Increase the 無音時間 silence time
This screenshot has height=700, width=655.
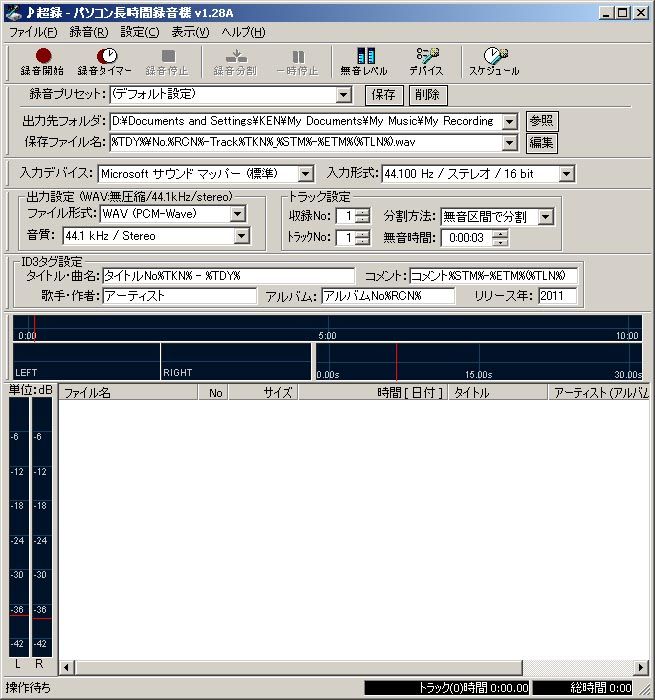tap(500, 234)
